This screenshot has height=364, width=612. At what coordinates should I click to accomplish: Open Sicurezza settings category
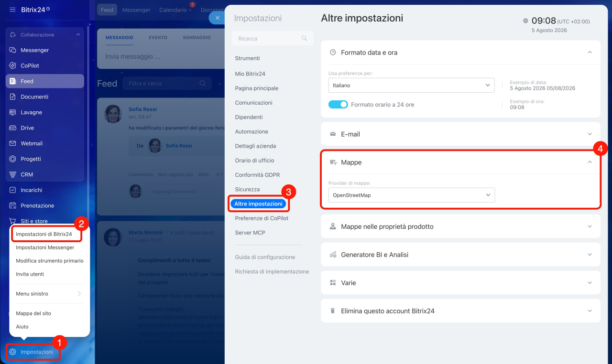pos(247,189)
